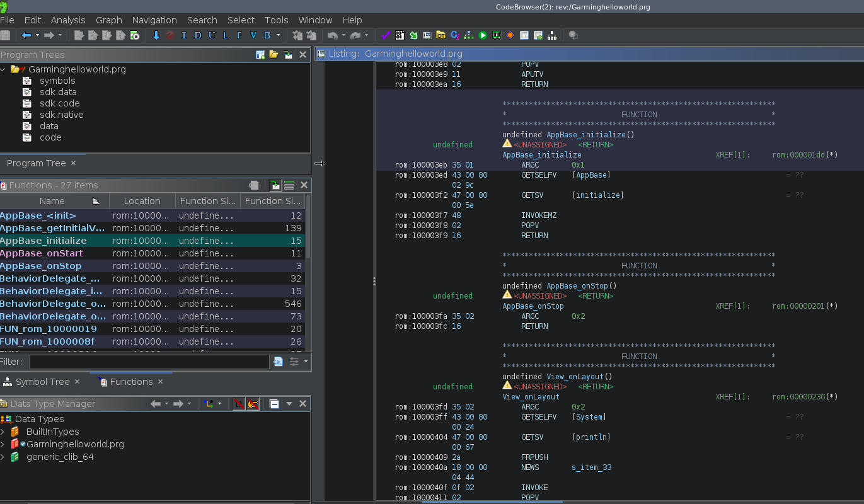Viewport: 864px width, 504px height.
Task: Click the Next Undefined 'U' icon
Action: (x=212, y=35)
